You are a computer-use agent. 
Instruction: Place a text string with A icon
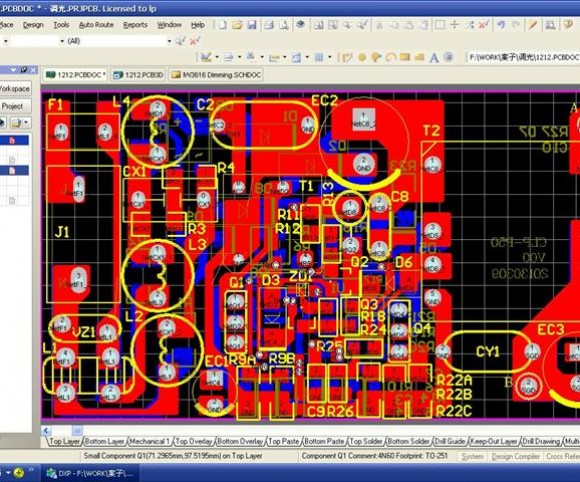click(x=434, y=57)
